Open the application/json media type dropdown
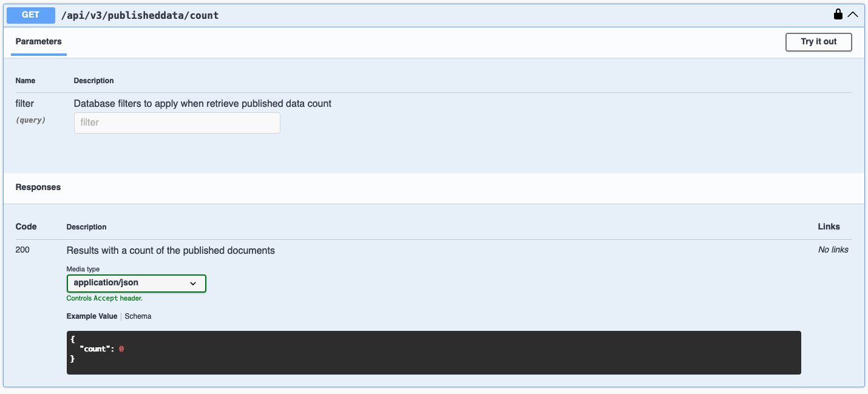The height and width of the screenshot is (394, 868). coord(136,283)
